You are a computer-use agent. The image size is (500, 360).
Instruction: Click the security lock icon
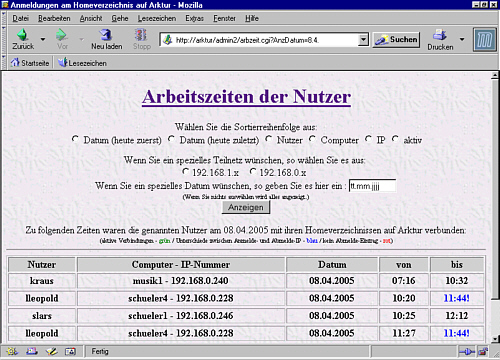coord(483,352)
